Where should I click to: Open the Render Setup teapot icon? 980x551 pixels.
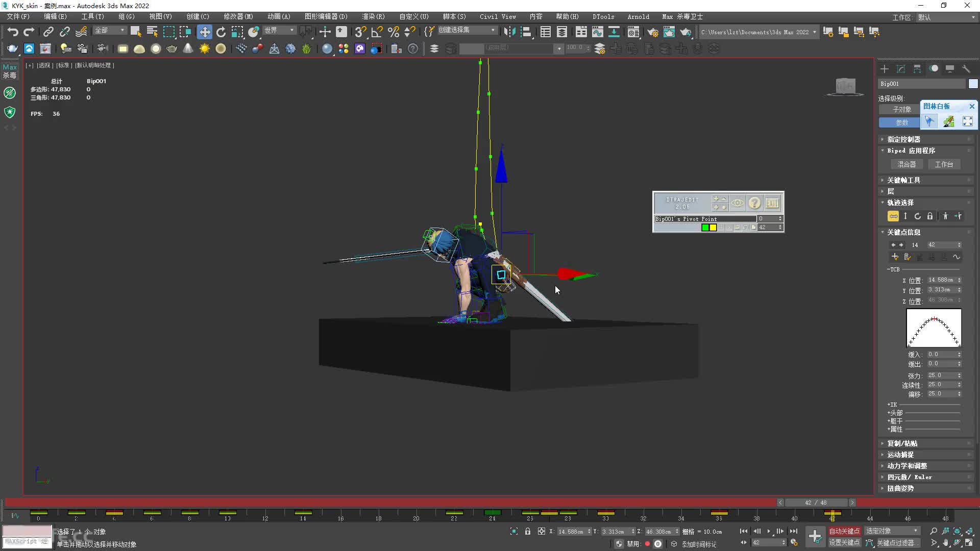click(x=652, y=32)
